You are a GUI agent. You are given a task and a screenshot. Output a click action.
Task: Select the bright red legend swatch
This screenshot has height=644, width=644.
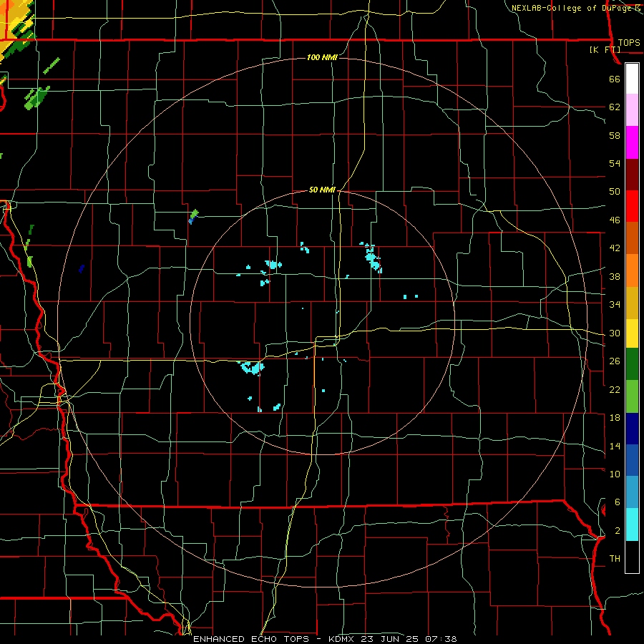632,206
